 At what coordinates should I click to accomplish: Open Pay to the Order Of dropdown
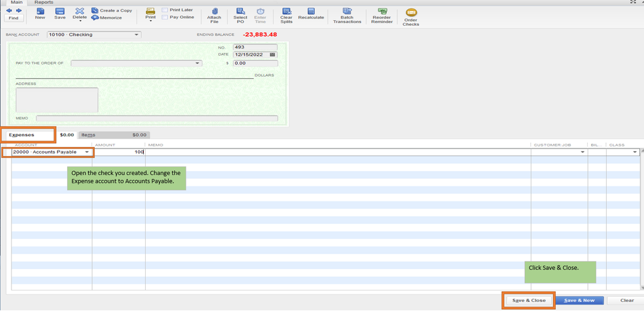point(197,63)
